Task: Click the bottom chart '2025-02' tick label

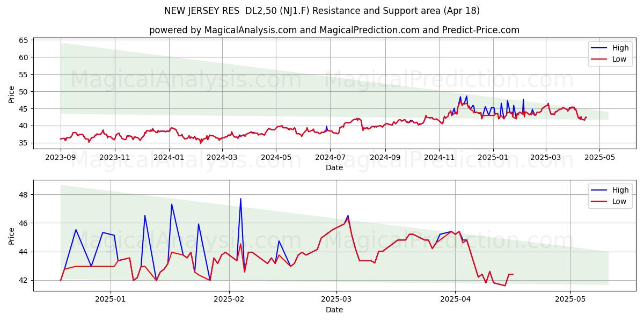Action: [229, 299]
